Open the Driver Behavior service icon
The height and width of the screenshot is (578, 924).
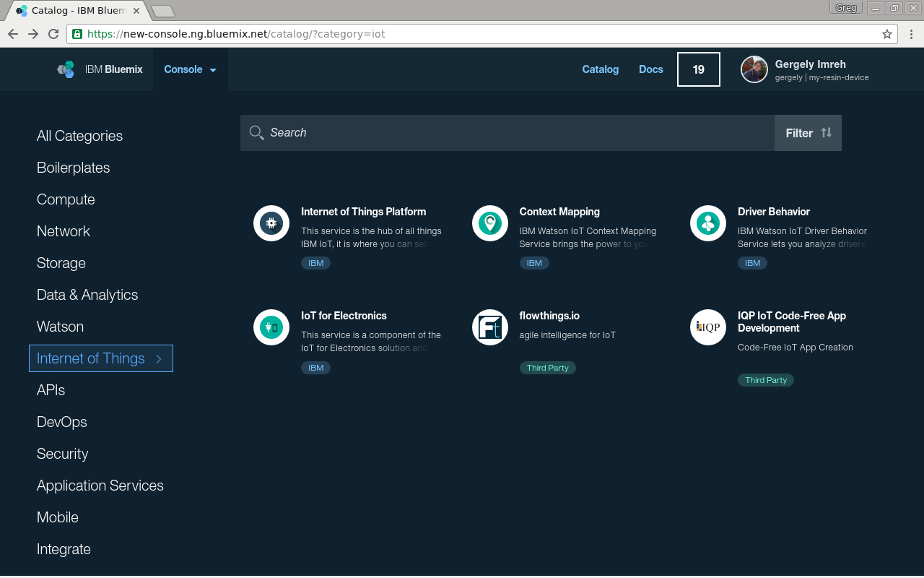point(708,223)
